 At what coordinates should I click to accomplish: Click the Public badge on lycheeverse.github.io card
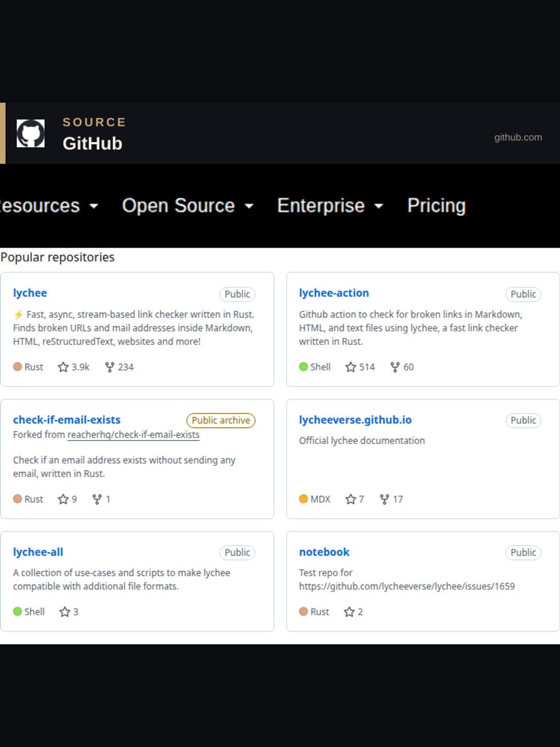click(x=523, y=420)
